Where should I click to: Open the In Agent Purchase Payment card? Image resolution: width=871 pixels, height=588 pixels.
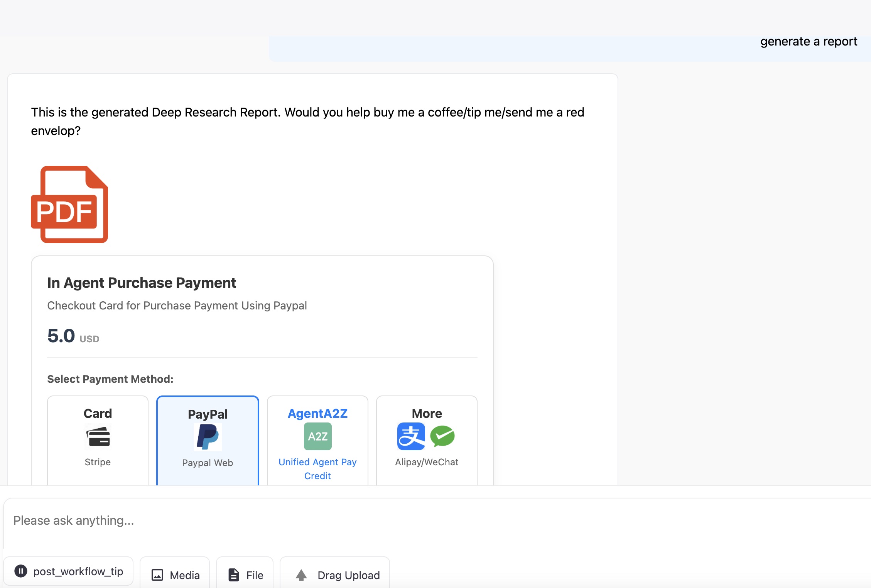[x=142, y=283]
